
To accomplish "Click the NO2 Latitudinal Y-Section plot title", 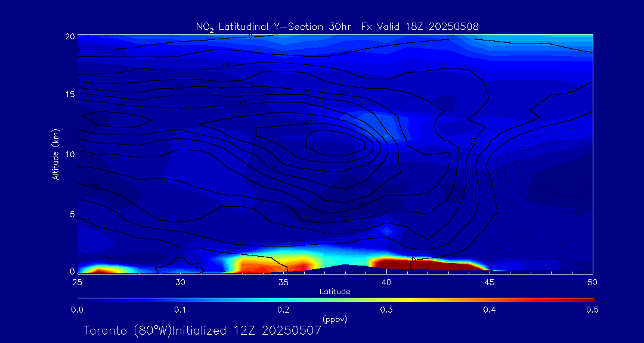I will click(337, 26).
